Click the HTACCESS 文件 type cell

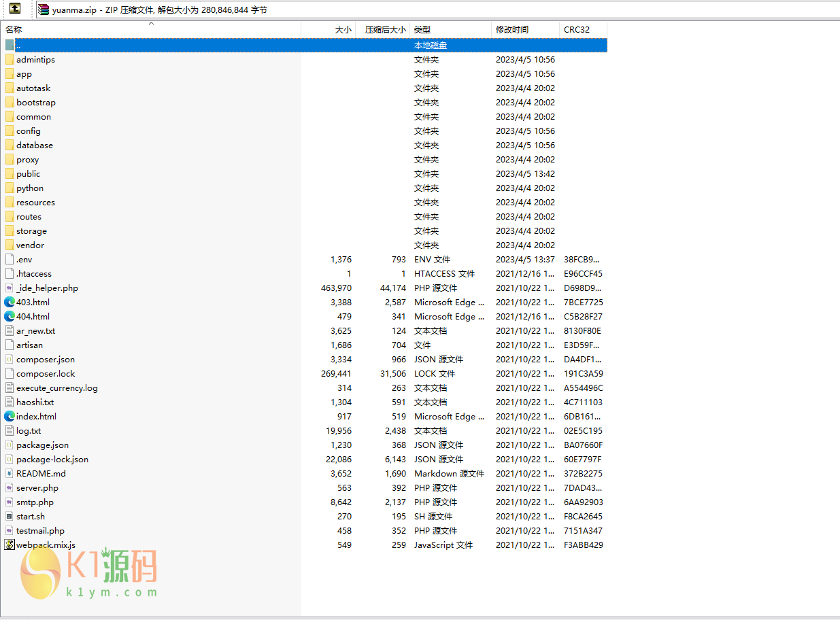[x=444, y=273]
